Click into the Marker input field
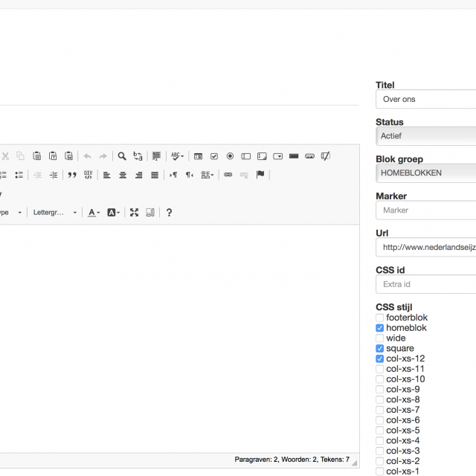The width and height of the screenshot is (476, 476). coord(426,210)
